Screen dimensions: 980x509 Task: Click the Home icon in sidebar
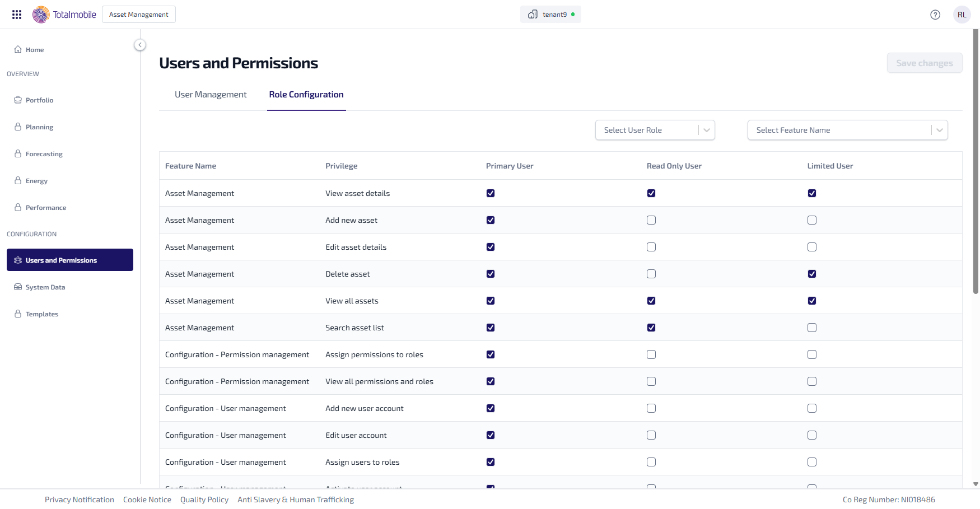(x=18, y=50)
